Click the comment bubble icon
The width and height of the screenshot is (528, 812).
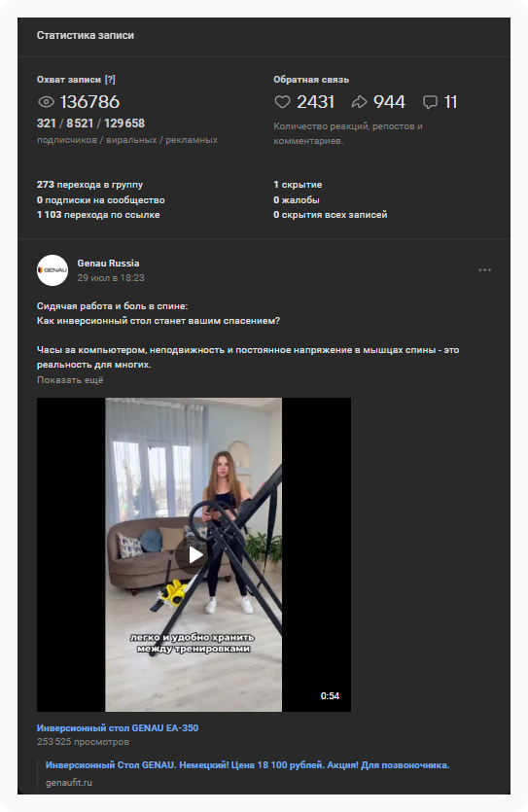[x=430, y=102]
